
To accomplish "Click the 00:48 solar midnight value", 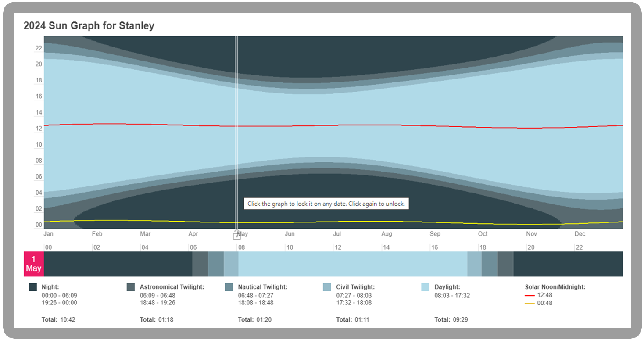I will pyautogui.click(x=545, y=303).
